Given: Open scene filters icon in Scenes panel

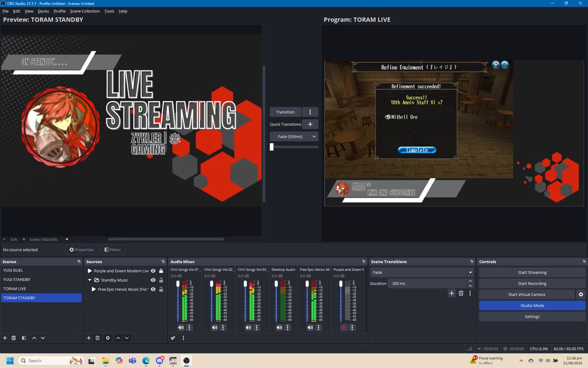Looking at the screenshot, I should tap(24, 338).
